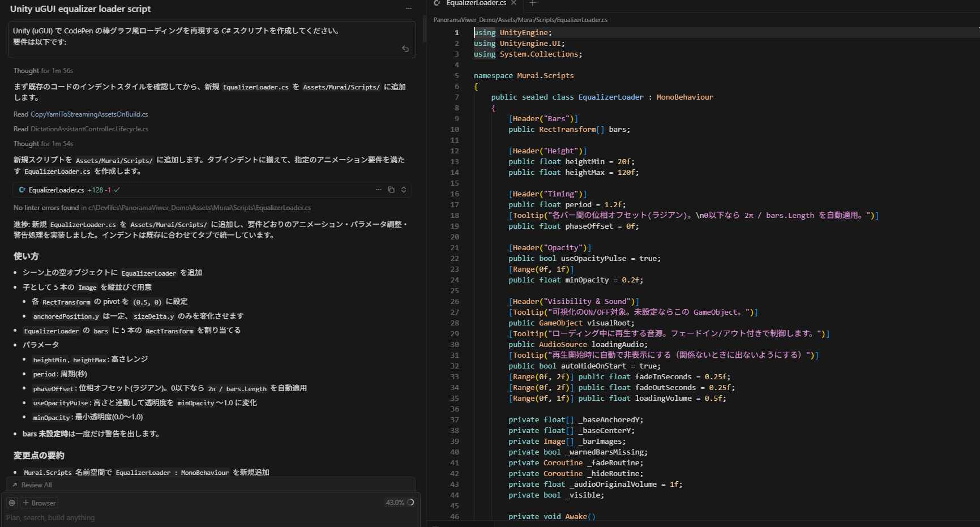
Task: Click the undo arrow in the prompt box
Action: coord(405,49)
